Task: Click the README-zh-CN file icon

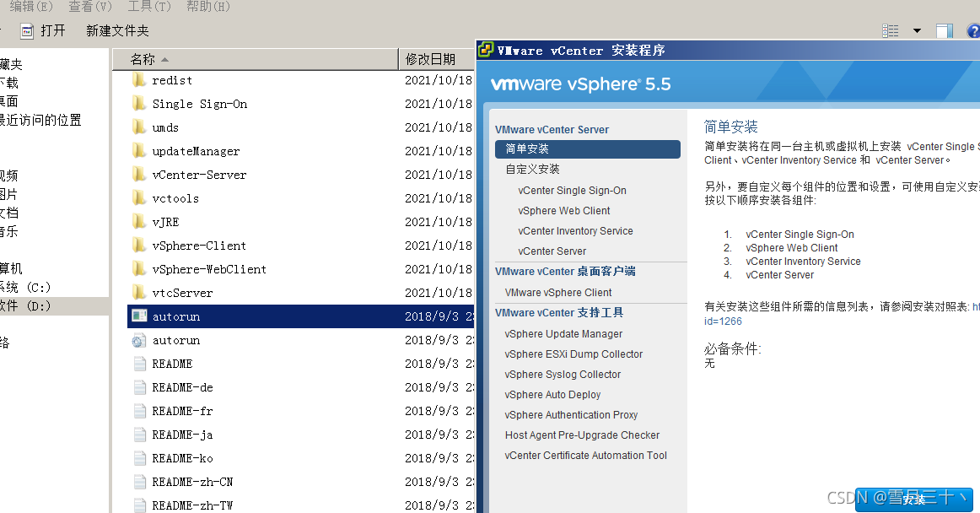Action: 139,482
